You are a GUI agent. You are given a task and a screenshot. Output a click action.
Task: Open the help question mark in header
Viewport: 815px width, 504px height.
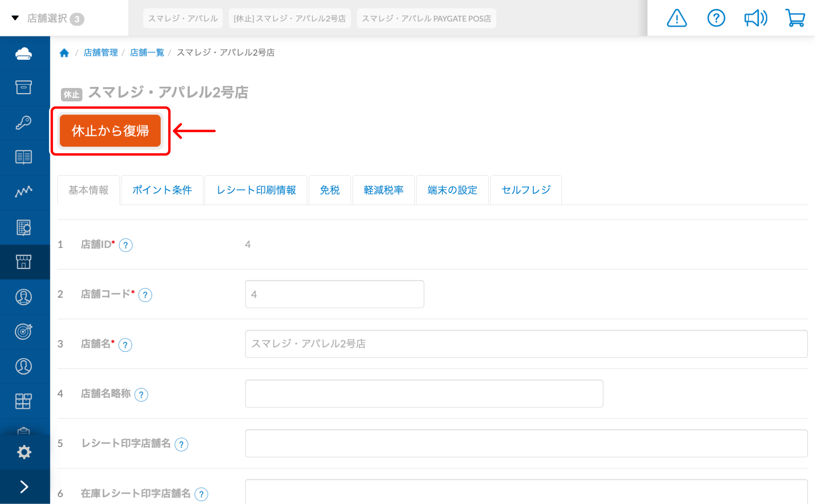(x=716, y=18)
